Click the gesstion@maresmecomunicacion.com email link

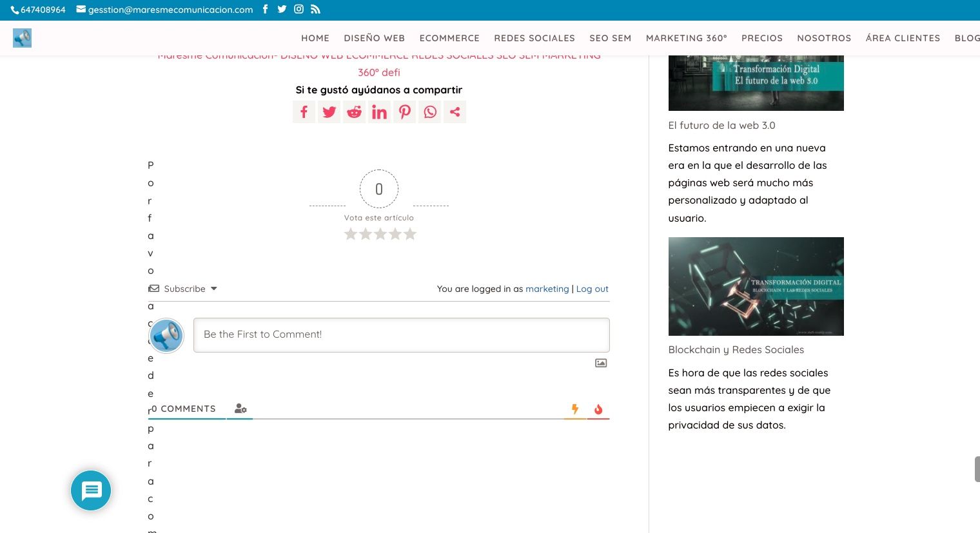pos(165,10)
